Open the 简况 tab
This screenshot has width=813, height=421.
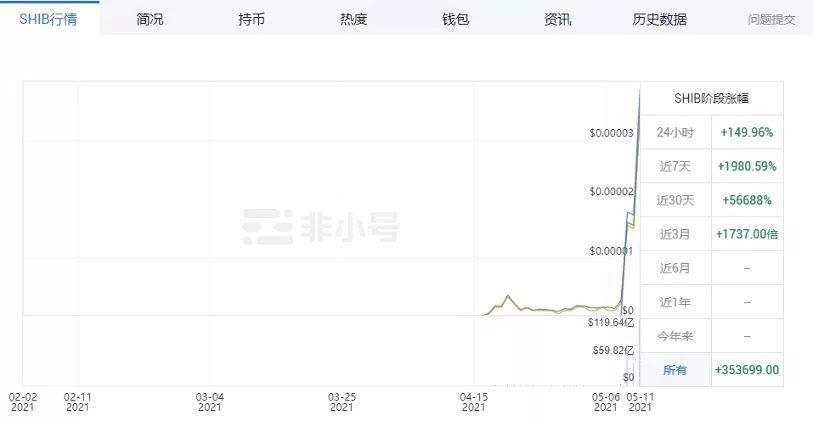pos(150,20)
